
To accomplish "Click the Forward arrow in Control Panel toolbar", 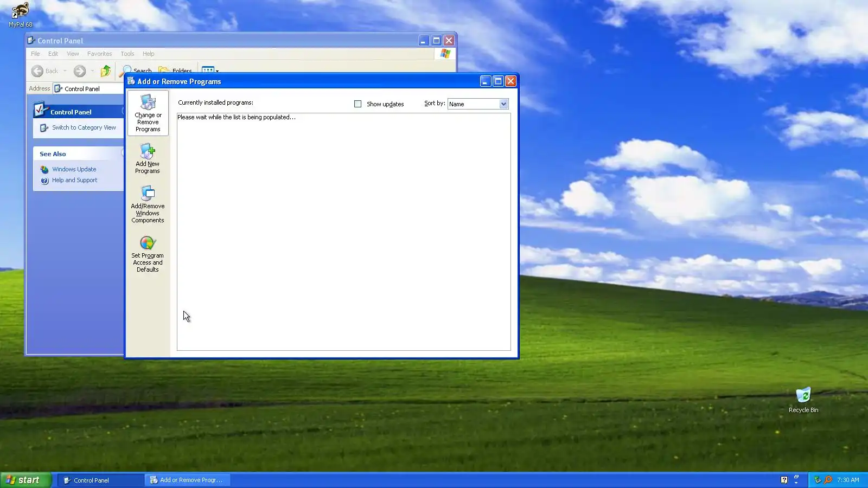I will pos(80,71).
